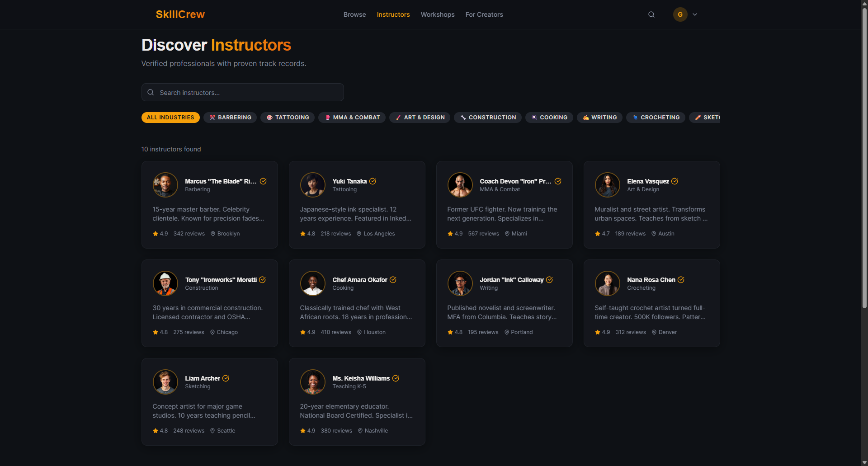The height and width of the screenshot is (466, 868).
Task: Open the Instructors nav item
Action: coord(393,14)
